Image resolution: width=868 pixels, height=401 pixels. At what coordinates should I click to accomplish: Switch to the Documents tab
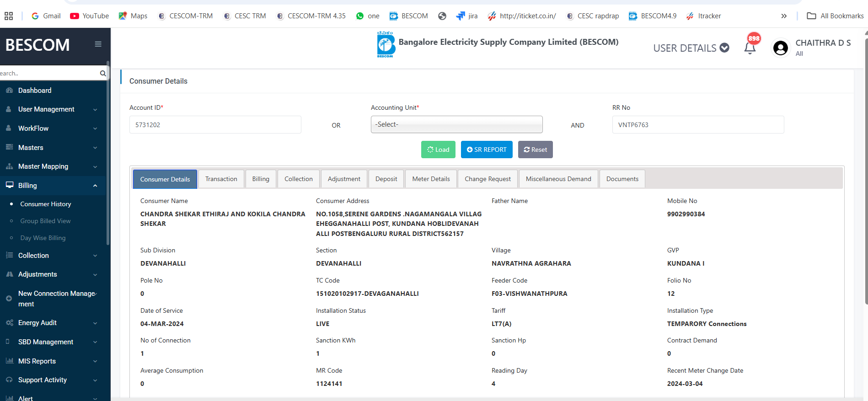click(622, 179)
